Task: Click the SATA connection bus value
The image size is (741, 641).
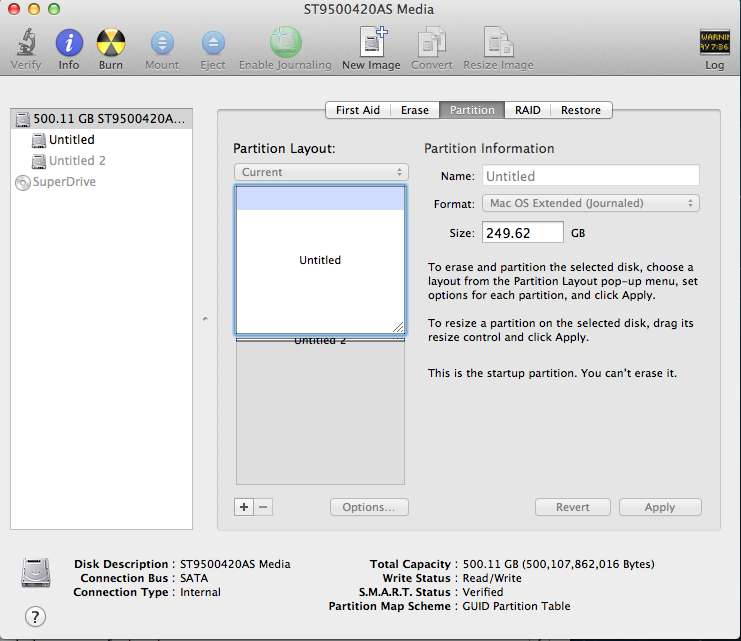Action: 194,578
